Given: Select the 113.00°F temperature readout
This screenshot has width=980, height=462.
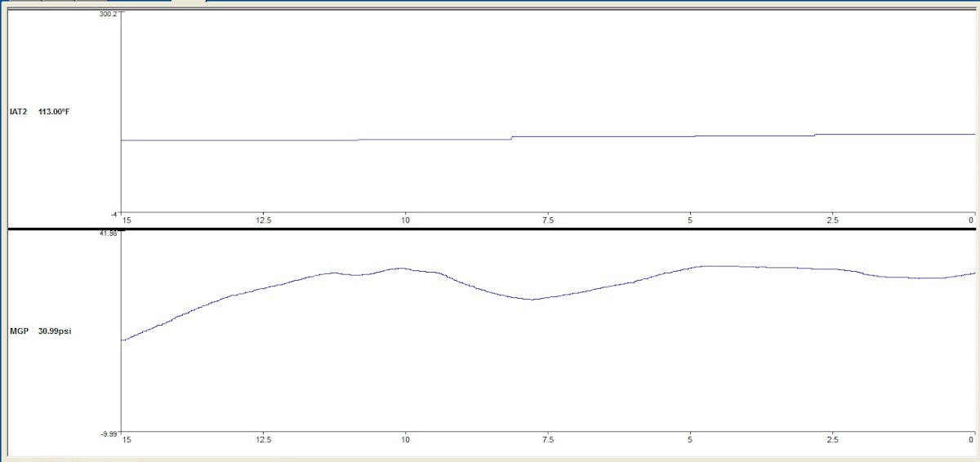Looking at the screenshot, I should [x=54, y=112].
